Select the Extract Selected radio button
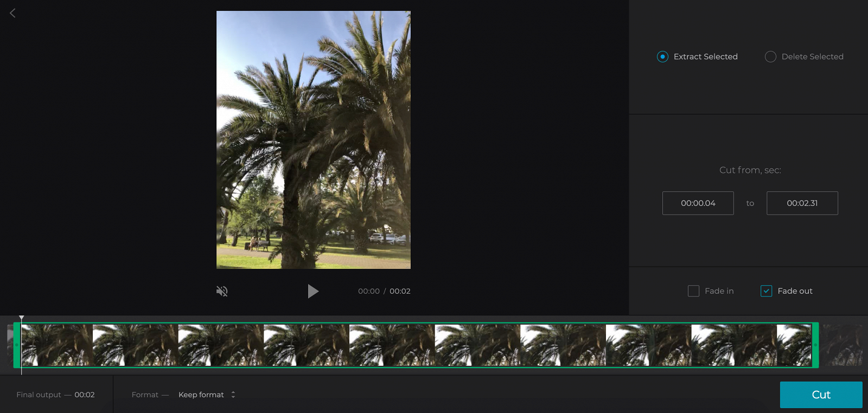The width and height of the screenshot is (868, 413). (x=662, y=56)
